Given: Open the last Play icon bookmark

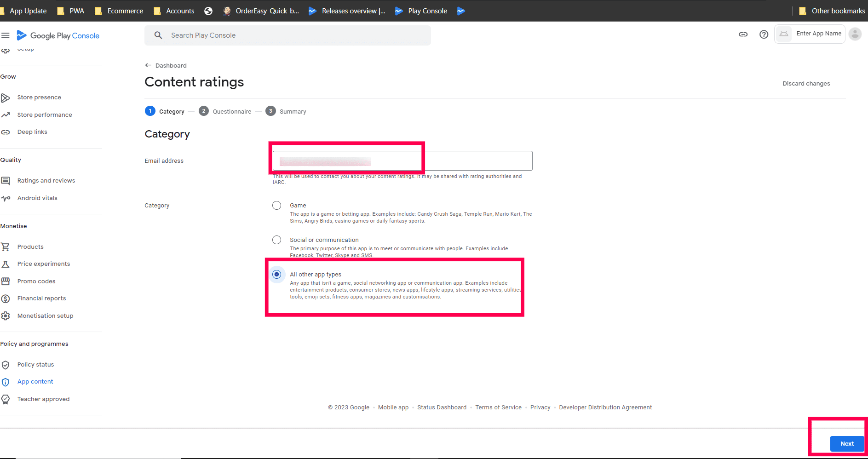Looking at the screenshot, I should click(x=461, y=11).
